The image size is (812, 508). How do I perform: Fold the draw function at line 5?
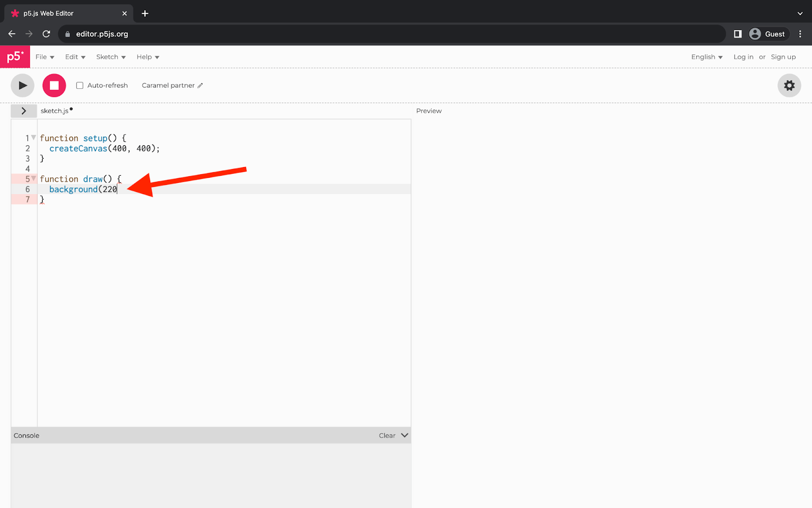33,178
